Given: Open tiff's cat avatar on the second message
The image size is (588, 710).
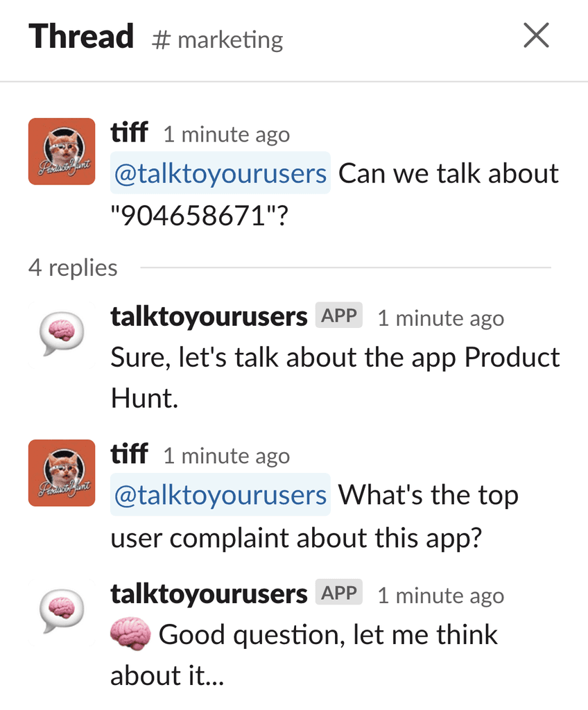Looking at the screenshot, I should (62, 473).
